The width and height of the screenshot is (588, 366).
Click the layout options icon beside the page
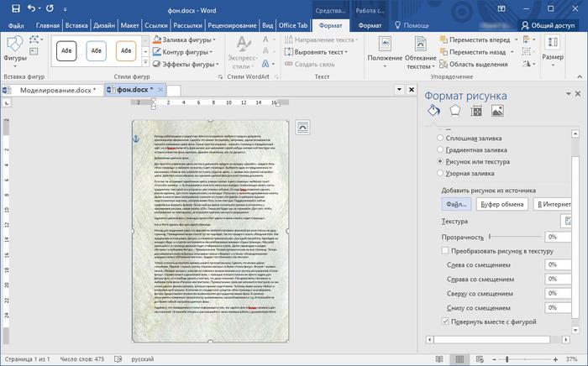[x=303, y=127]
